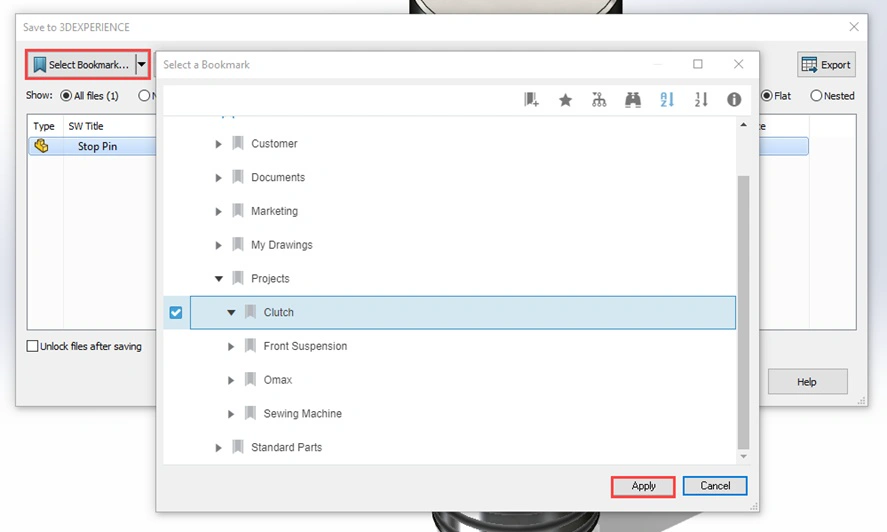The image size is (887, 532).
Task: Expand the Documents bookmark
Action: coord(218,178)
